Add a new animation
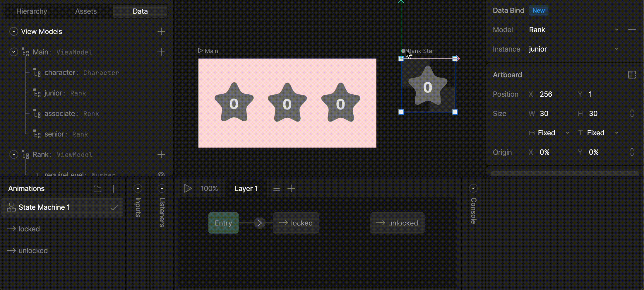The width and height of the screenshot is (644, 290). click(x=113, y=189)
